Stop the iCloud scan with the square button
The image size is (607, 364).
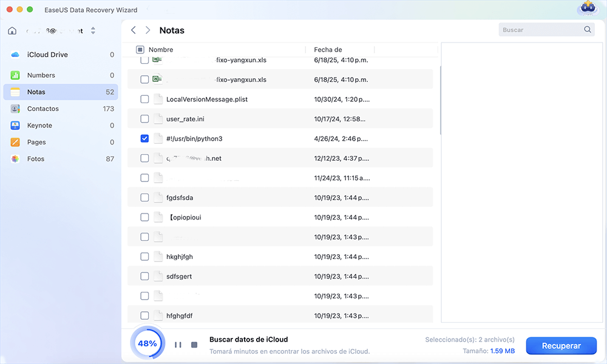(194, 344)
